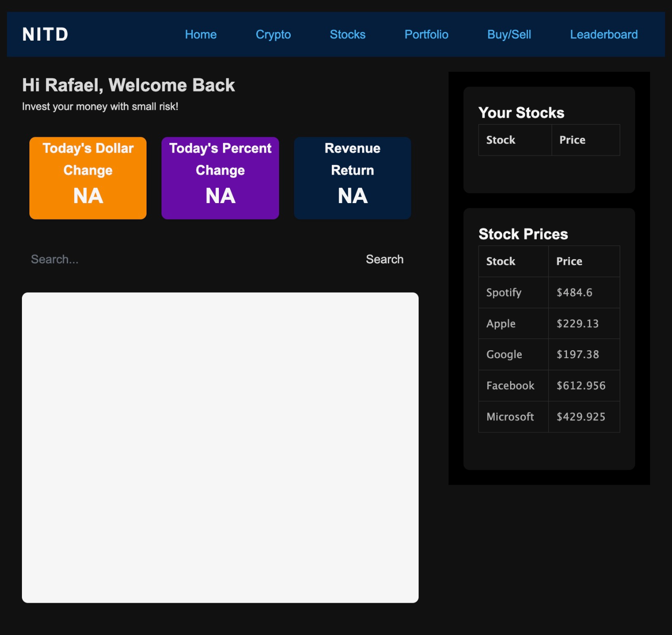Image resolution: width=672 pixels, height=635 pixels.
Task: Open the Buy/Sell page
Action: 509,35
